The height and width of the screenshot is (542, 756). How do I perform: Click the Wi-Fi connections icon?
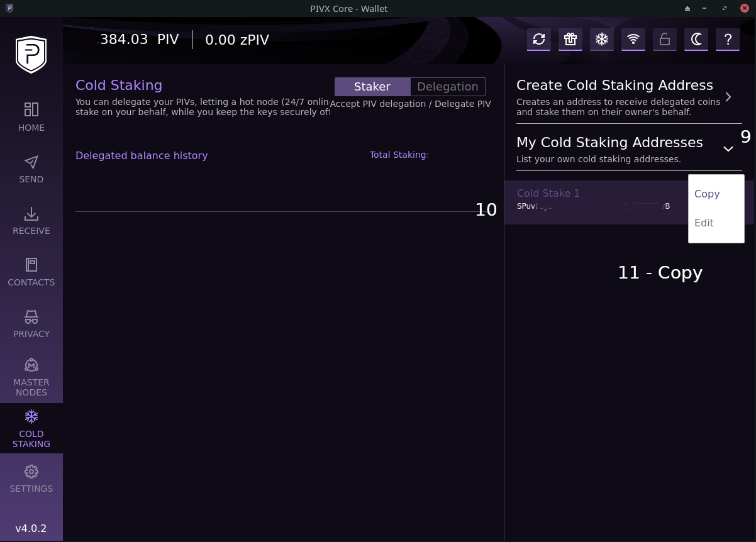click(x=633, y=40)
